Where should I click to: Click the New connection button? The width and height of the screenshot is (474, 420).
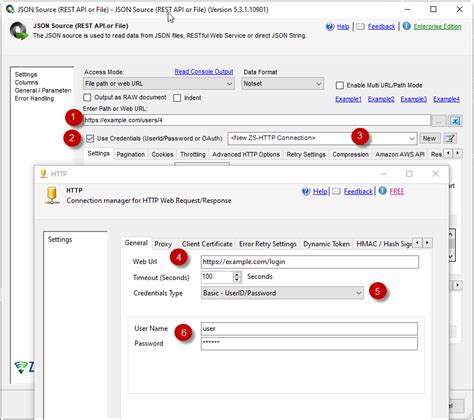point(429,138)
